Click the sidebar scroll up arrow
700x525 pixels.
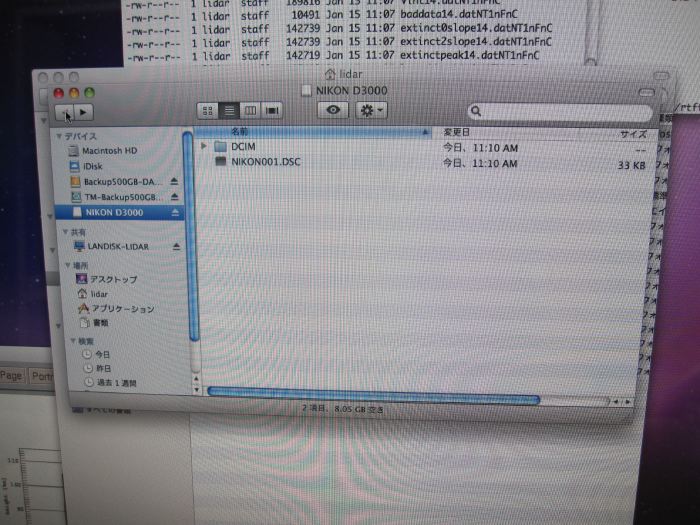196,379
